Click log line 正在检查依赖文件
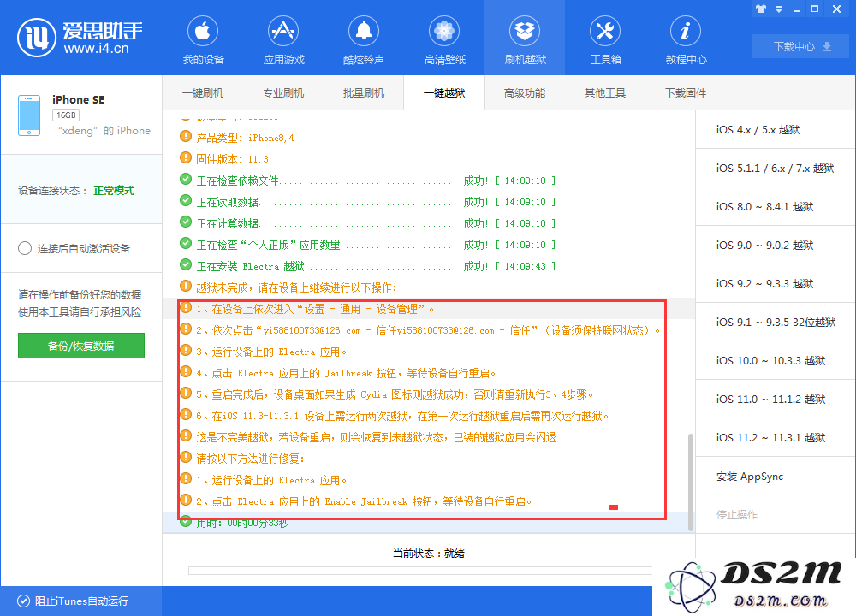Image resolution: width=856 pixels, height=616 pixels. coord(376,181)
